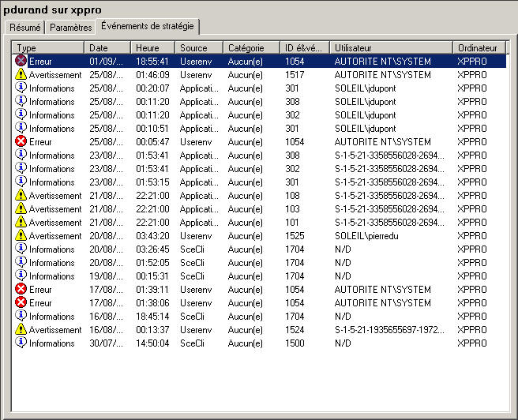Click the warning icon for event ID 108

21,195
